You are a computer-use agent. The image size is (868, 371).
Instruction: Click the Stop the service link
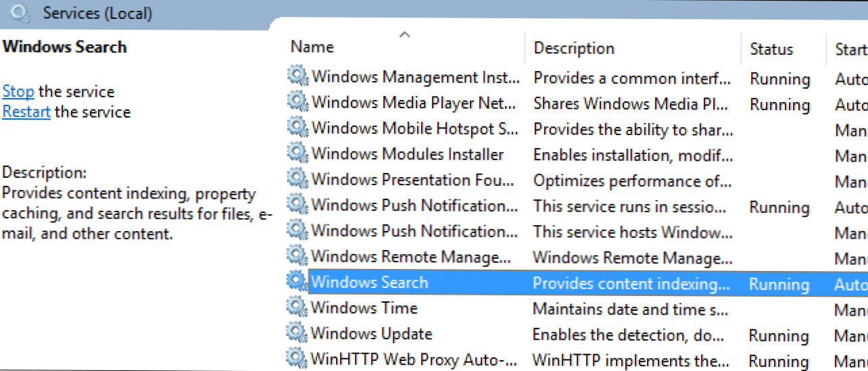point(18,91)
